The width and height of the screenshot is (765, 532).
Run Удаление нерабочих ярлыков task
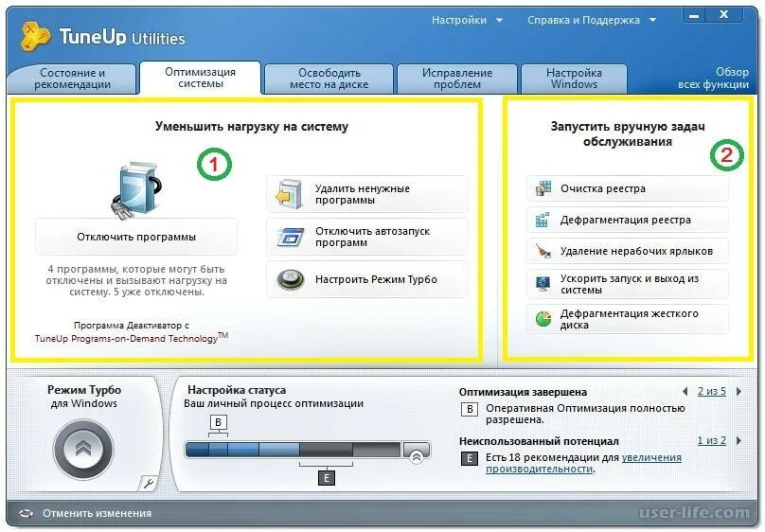pos(628,251)
